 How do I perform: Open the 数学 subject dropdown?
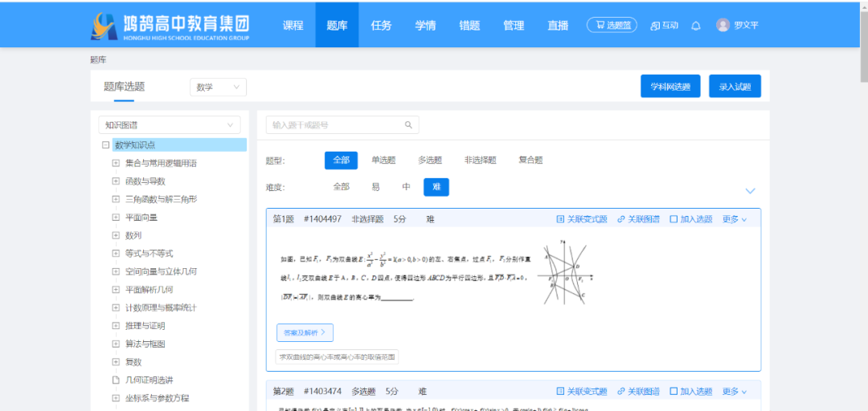(x=218, y=87)
